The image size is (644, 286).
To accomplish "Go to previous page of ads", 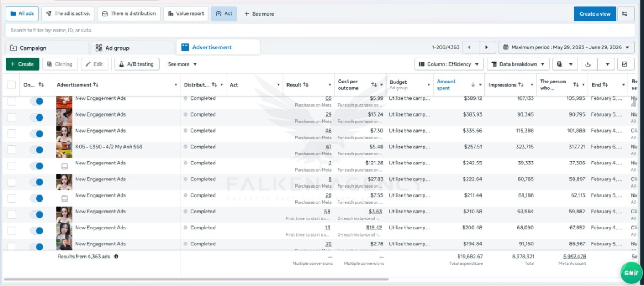I will (470, 47).
